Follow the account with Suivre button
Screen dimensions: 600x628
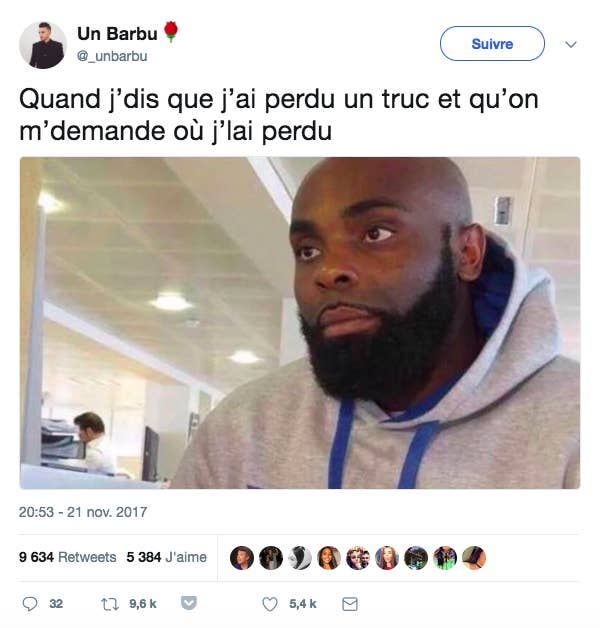pos(492,44)
